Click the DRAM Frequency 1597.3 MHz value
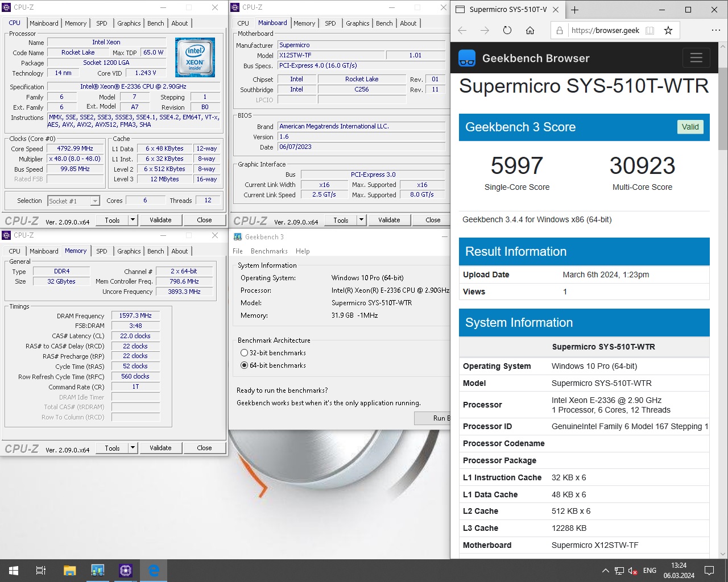Viewport: 728px width, 582px height. pos(135,315)
